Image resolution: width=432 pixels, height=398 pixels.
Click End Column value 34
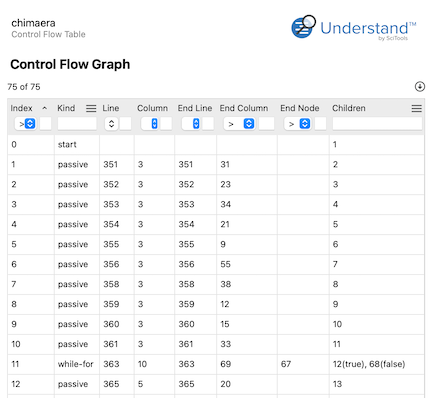[x=225, y=204]
